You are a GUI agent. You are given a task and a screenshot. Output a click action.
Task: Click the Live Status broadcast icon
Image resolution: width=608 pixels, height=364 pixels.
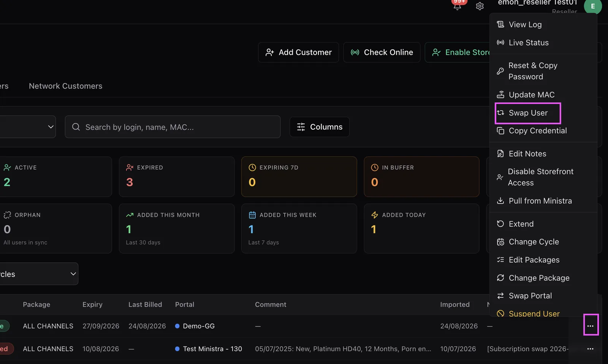click(500, 43)
